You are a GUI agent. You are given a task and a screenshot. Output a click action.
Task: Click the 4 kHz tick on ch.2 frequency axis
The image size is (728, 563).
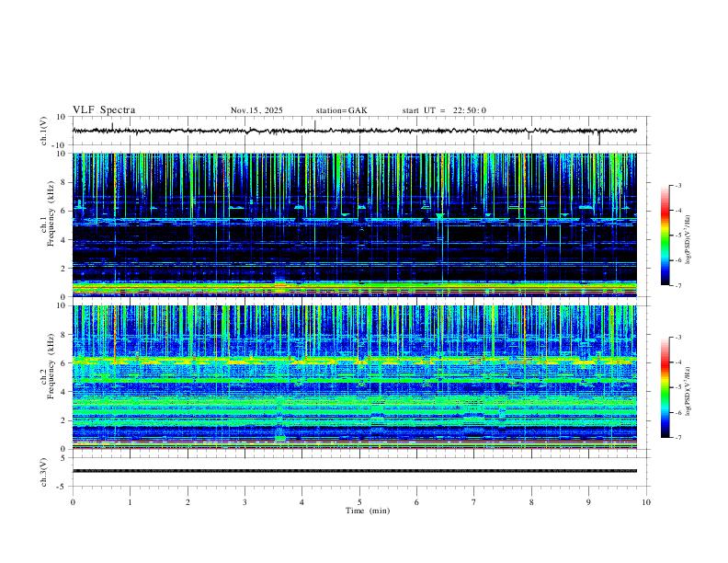64,392
